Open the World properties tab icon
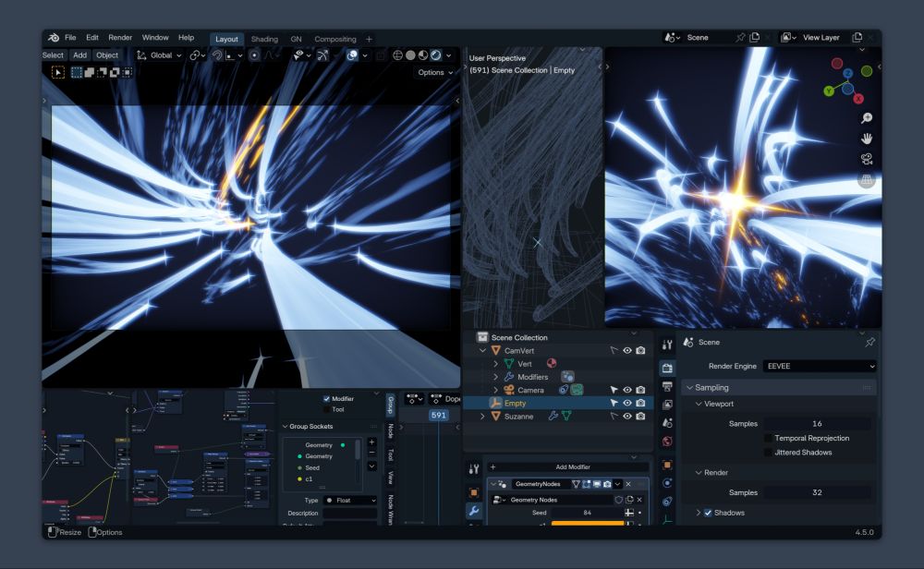 pos(667,442)
